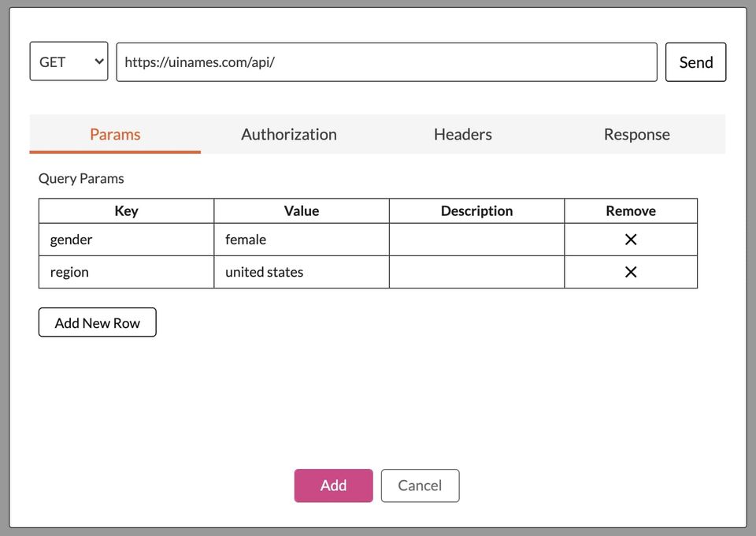Viewport: 756px width, 536px height.
Task: Switch to the Params tab
Action: [115, 134]
